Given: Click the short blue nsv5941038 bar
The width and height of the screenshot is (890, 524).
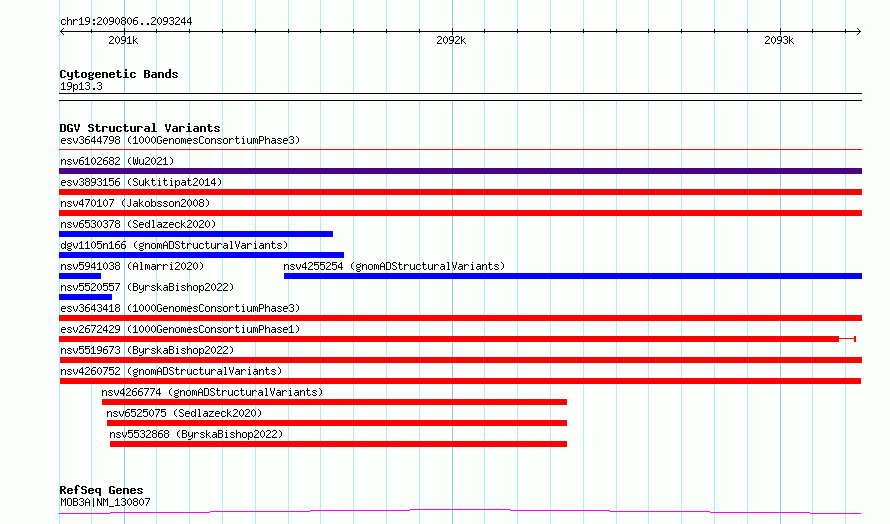Looking at the screenshot, I should (80, 276).
